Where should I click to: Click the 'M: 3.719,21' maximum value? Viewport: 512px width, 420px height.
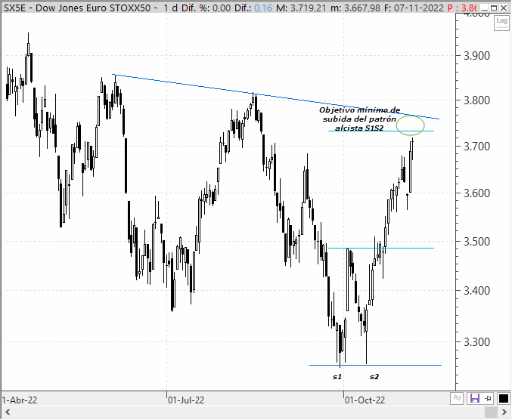pyautogui.click(x=301, y=8)
